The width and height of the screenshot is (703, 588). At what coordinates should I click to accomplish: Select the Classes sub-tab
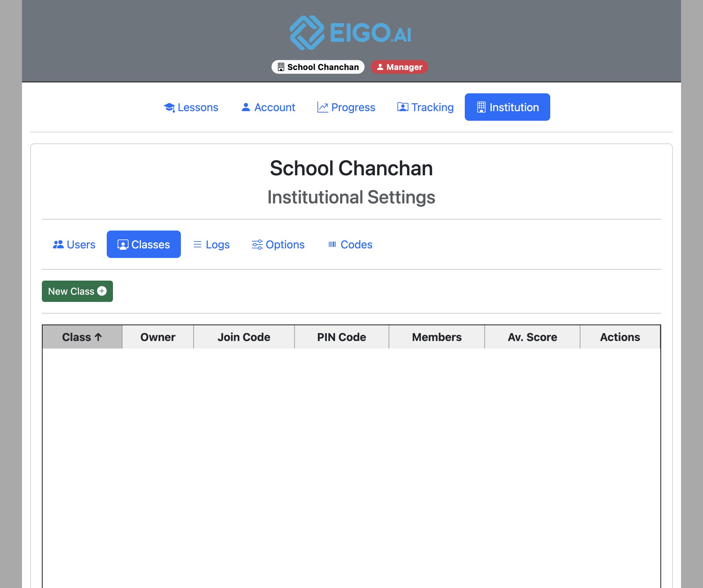pyautogui.click(x=144, y=244)
